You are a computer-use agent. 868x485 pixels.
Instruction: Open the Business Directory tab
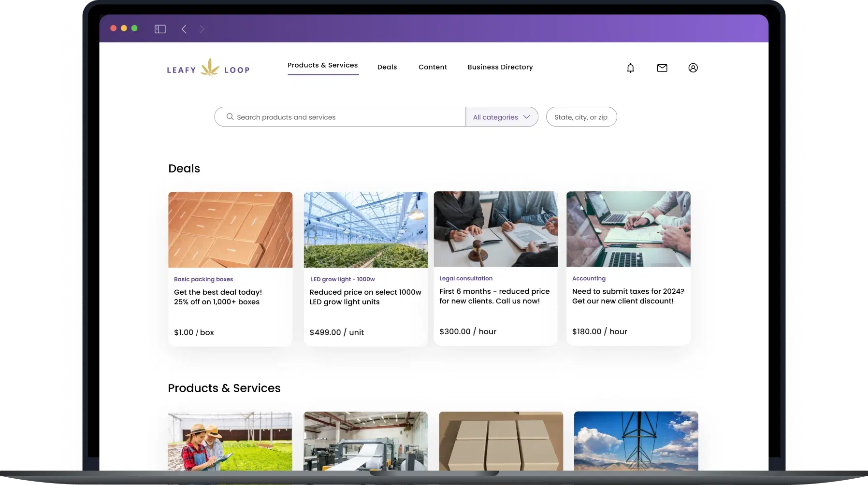pos(500,67)
